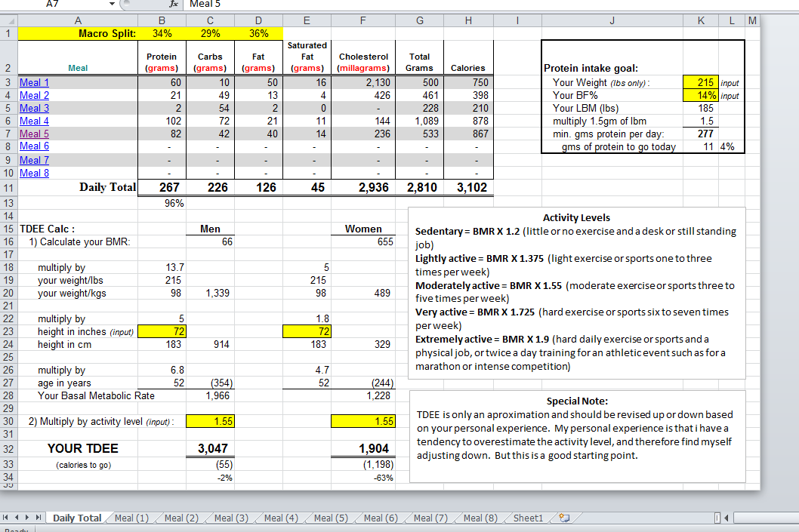This screenshot has height=532, width=799.
Task: Open the Meal (5) sheet tab
Action: pyautogui.click(x=331, y=518)
